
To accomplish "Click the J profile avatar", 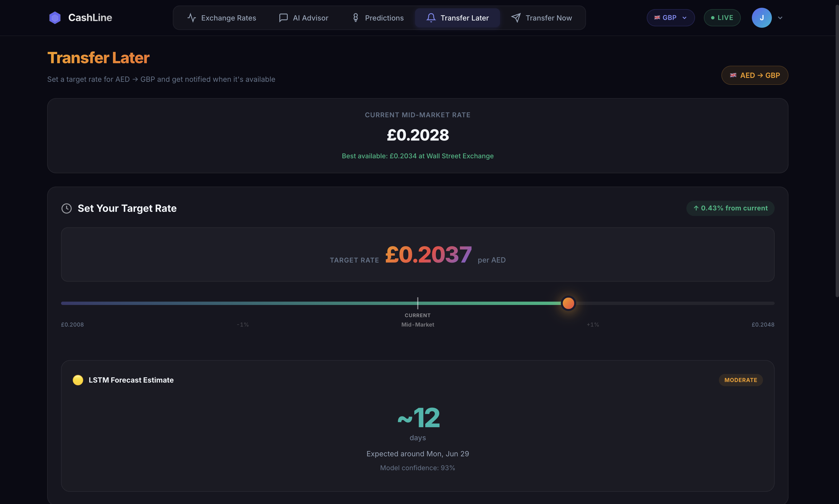I will click(762, 18).
